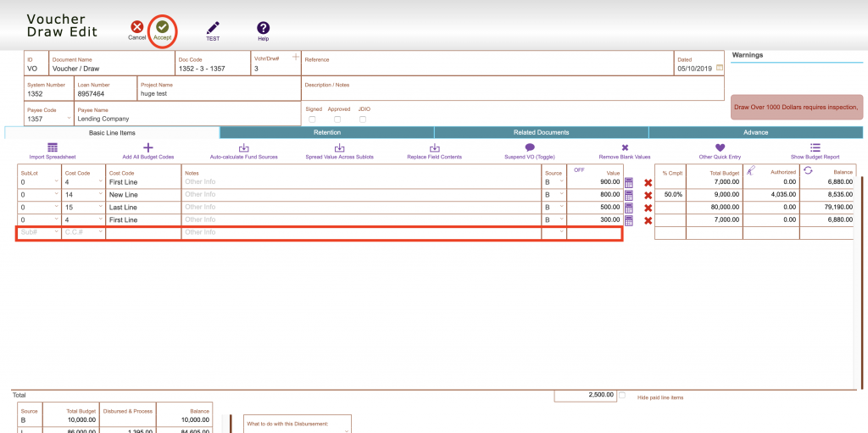
Task: Enable Hide paid line items checkbox
Action: [x=622, y=396]
